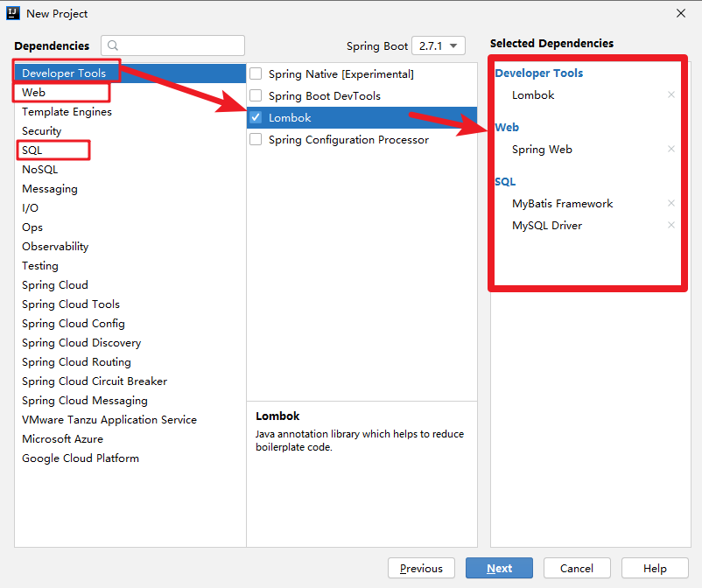Select the Testing category
Image resolution: width=702 pixels, height=588 pixels.
[x=130, y=265]
